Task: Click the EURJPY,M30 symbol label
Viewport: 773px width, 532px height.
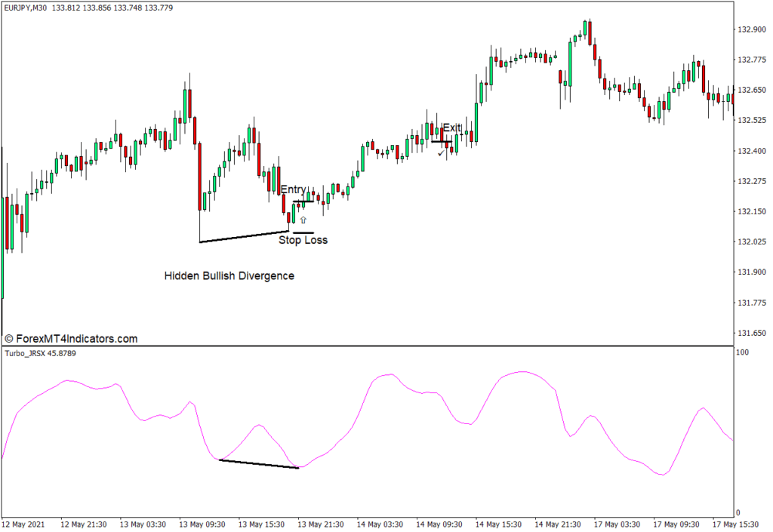Action: 25,8
